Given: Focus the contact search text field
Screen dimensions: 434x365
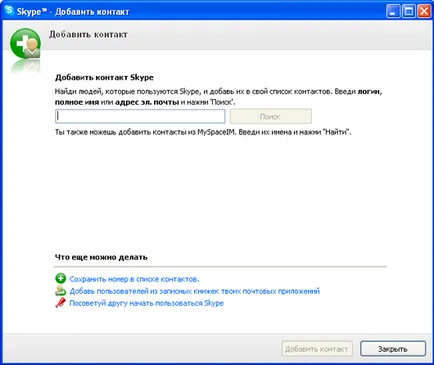Looking at the screenshot, I should pyautogui.click(x=140, y=116).
